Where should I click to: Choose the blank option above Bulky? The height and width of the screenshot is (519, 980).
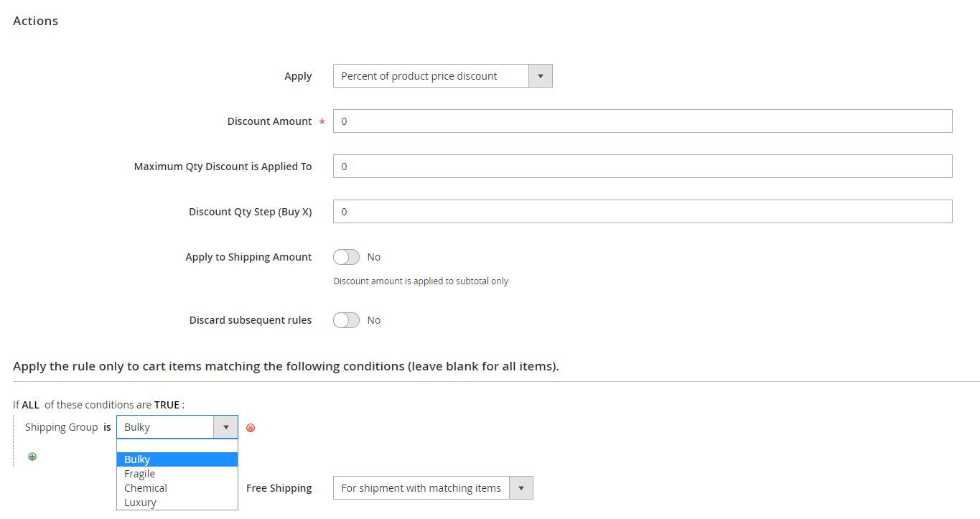pyautogui.click(x=177, y=446)
